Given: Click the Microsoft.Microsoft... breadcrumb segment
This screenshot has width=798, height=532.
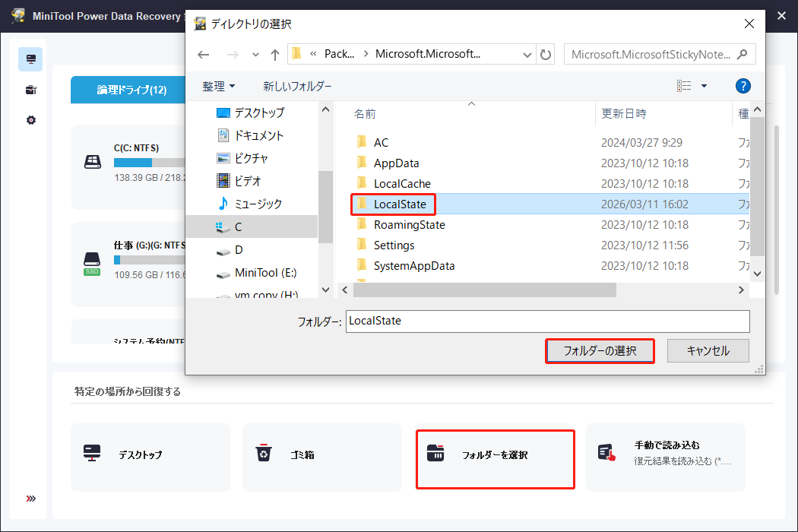Looking at the screenshot, I should (x=427, y=54).
